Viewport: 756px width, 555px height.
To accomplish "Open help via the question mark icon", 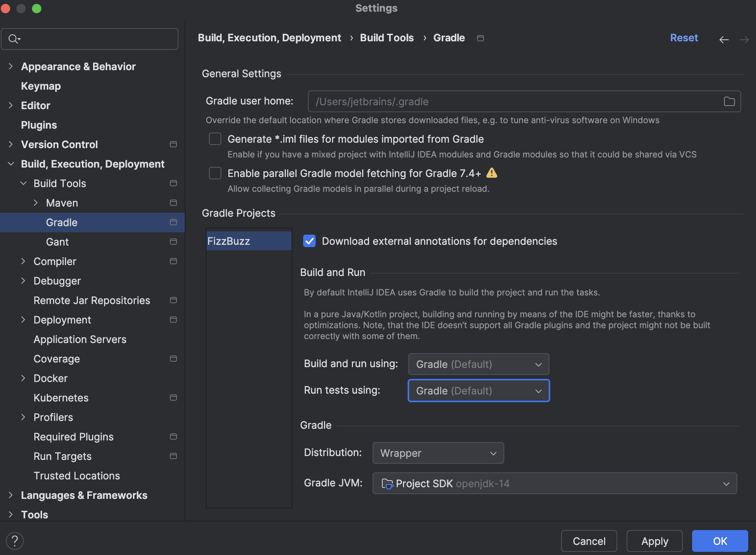I will pos(15,541).
